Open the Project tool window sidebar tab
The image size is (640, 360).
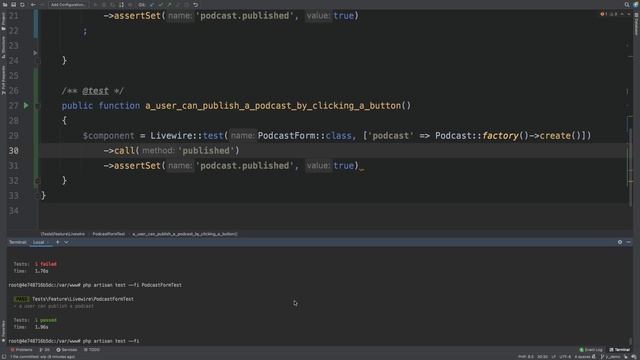(x=3, y=21)
